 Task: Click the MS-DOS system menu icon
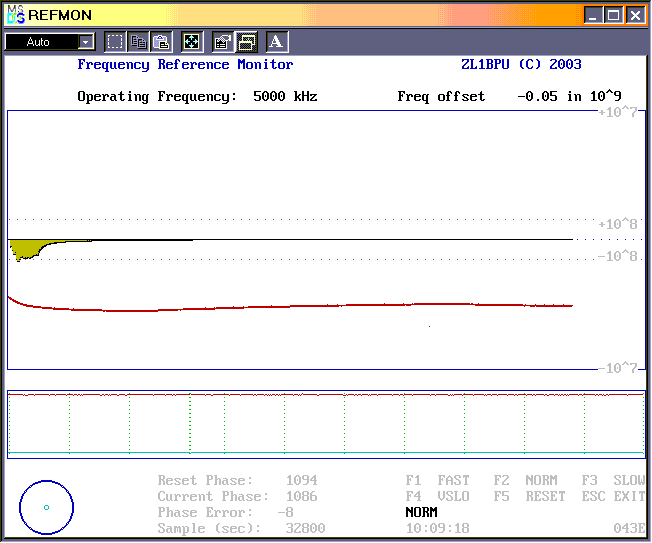15,15
